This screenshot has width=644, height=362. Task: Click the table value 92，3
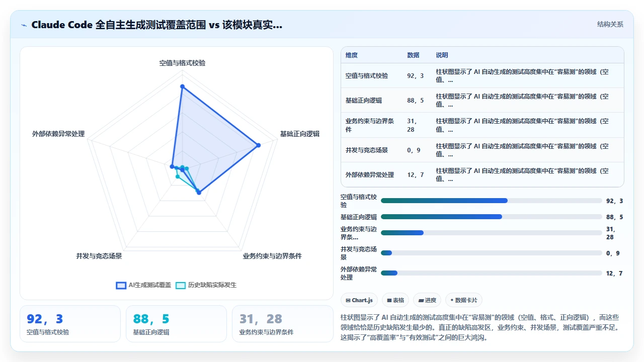pos(416,76)
